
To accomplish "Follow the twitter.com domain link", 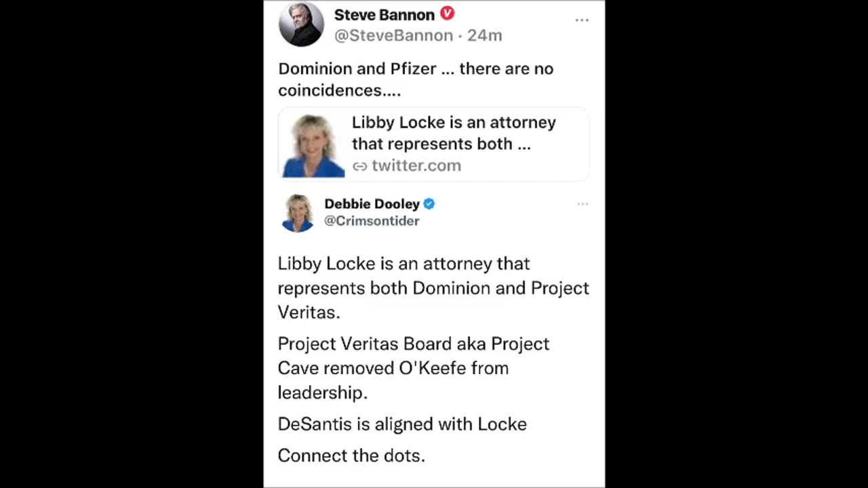I will tap(416, 166).
